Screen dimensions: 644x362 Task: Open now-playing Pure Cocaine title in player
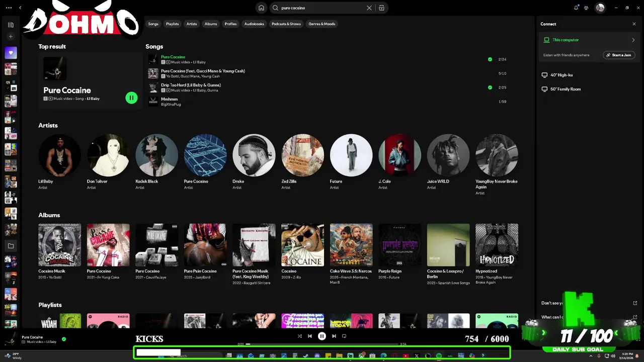(x=32, y=337)
